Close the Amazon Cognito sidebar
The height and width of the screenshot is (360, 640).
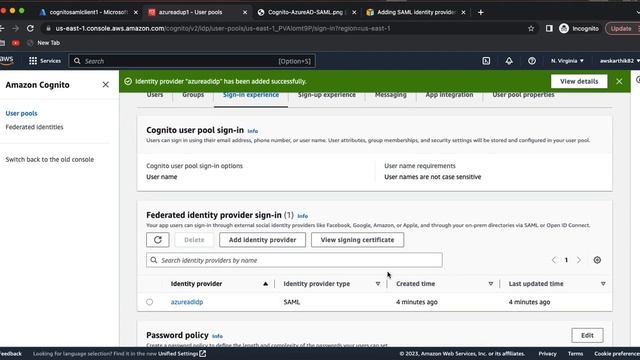[x=105, y=84]
